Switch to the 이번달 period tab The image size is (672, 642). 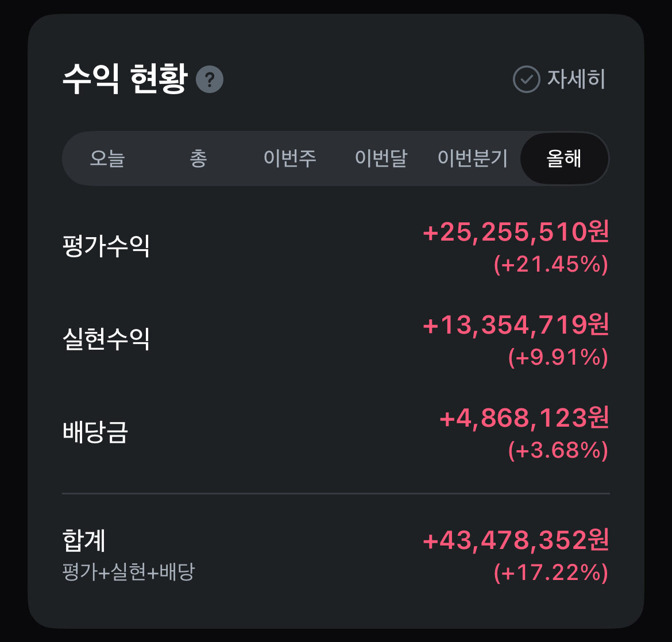381,158
